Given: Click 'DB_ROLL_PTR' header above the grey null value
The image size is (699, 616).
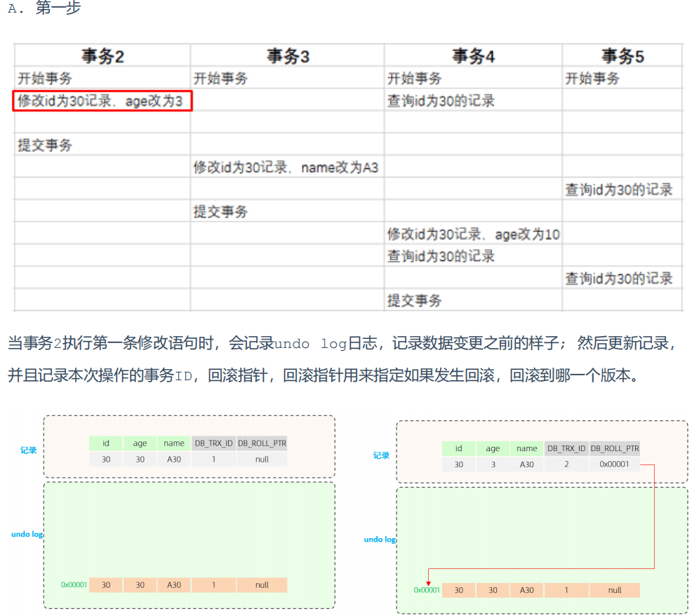Looking at the screenshot, I should tap(262, 443).
